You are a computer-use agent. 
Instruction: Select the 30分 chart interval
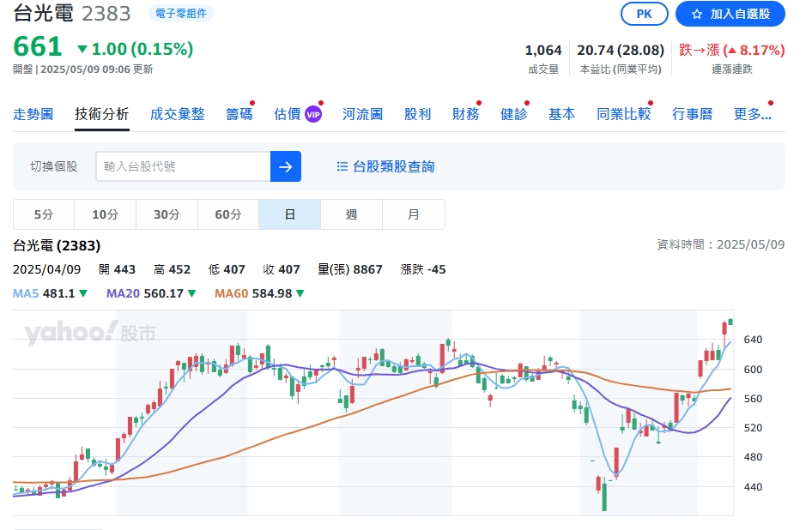coord(167,214)
